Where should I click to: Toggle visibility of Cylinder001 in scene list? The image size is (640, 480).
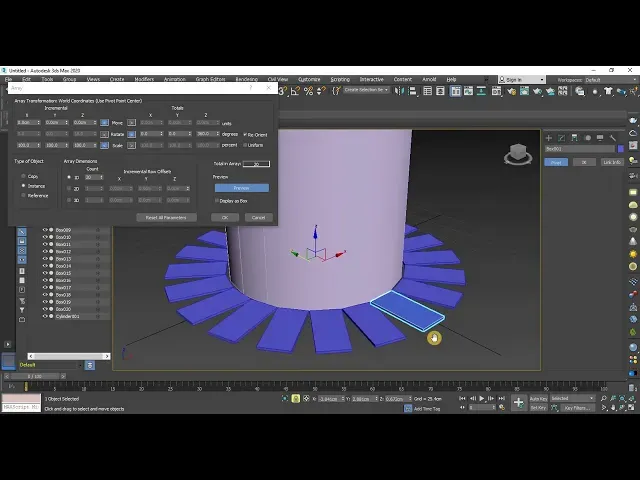pyautogui.click(x=45, y=316)
